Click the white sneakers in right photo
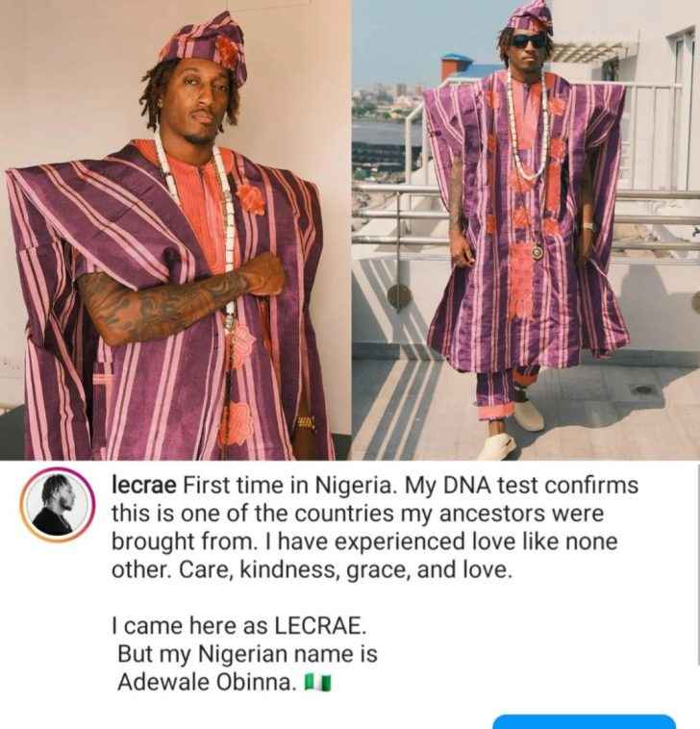 (x=512, y=430)
